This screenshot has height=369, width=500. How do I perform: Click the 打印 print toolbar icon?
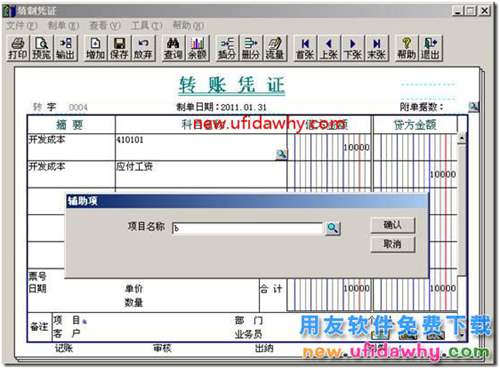17,49
